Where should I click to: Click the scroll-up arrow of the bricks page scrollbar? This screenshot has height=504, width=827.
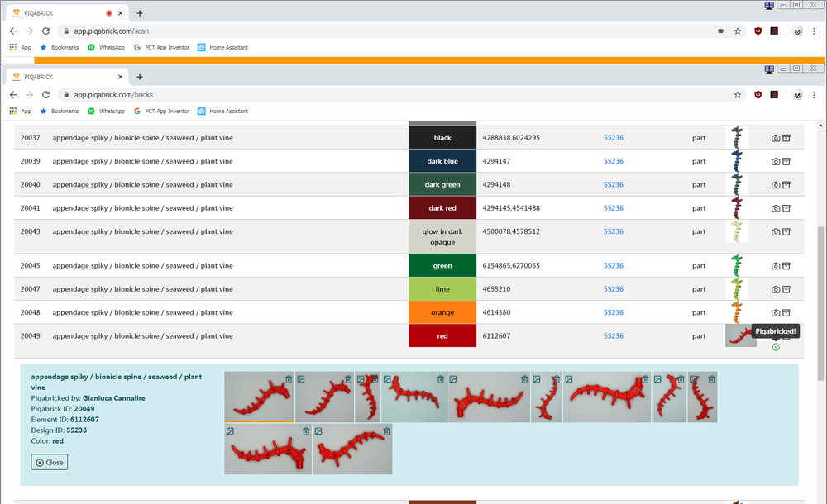tap(820, 126)
